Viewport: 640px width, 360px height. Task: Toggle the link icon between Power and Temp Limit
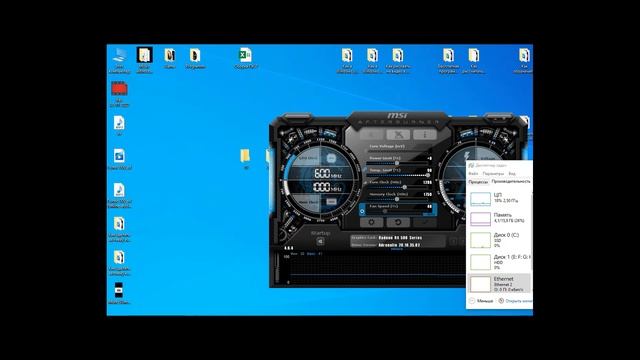pos(364,169)
